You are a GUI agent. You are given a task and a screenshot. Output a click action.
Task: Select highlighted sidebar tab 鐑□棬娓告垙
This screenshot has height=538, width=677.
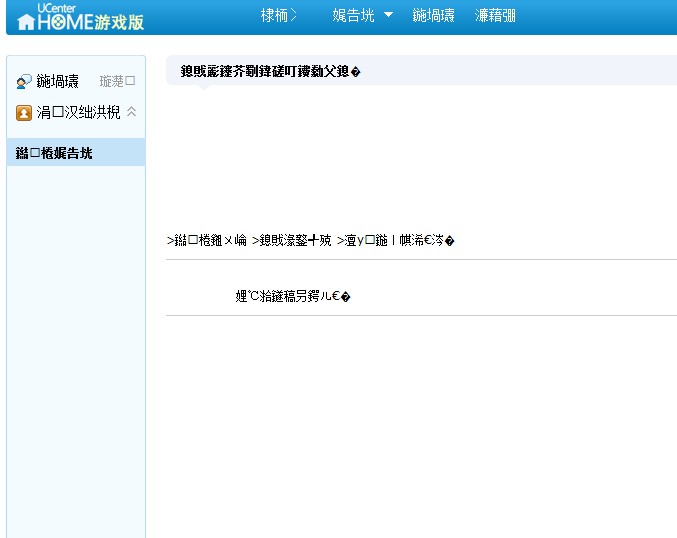pos(76,152)
